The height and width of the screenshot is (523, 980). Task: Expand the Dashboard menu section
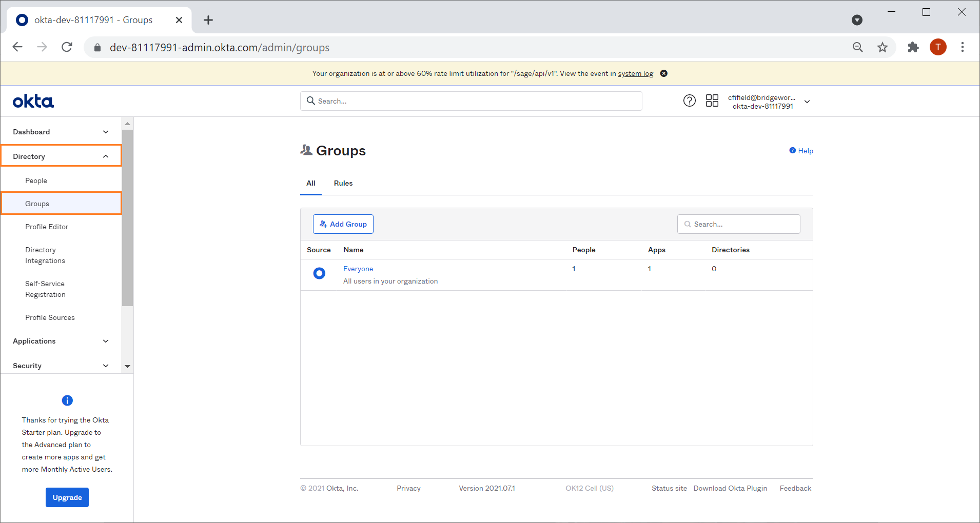pyautogui.click(x=61, y=132)
